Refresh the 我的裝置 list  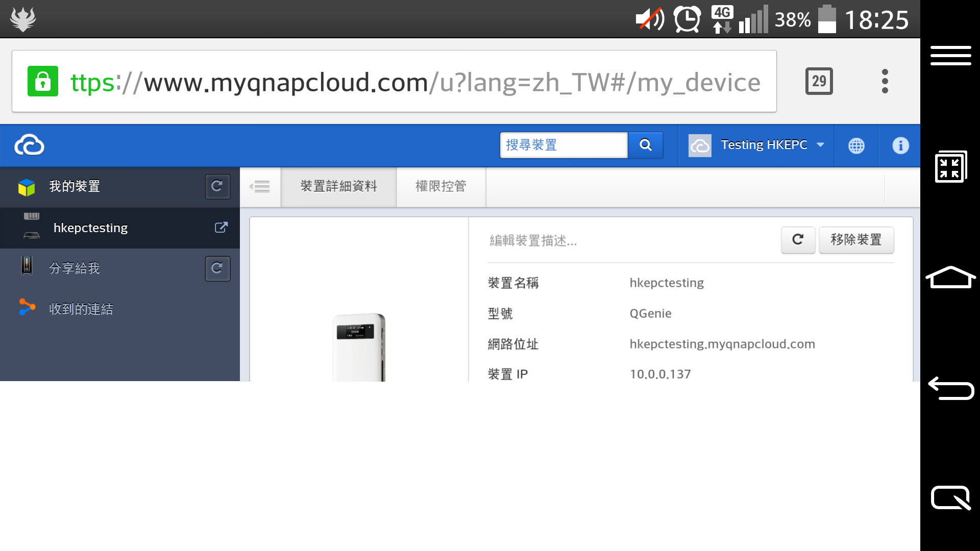217,186
